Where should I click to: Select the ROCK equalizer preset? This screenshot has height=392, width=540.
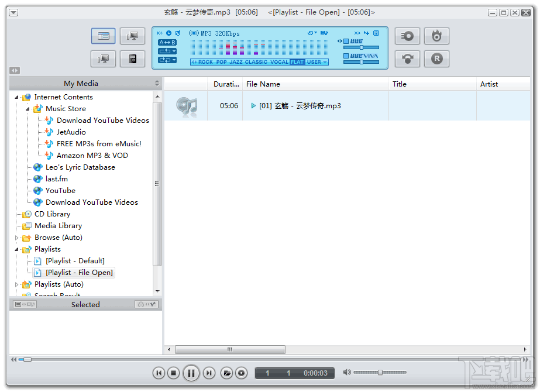pos(205,62)
